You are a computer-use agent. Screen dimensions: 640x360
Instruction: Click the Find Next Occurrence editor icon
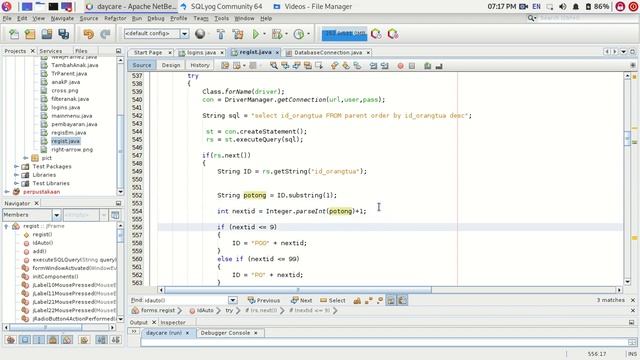click(x=296, y=66)
